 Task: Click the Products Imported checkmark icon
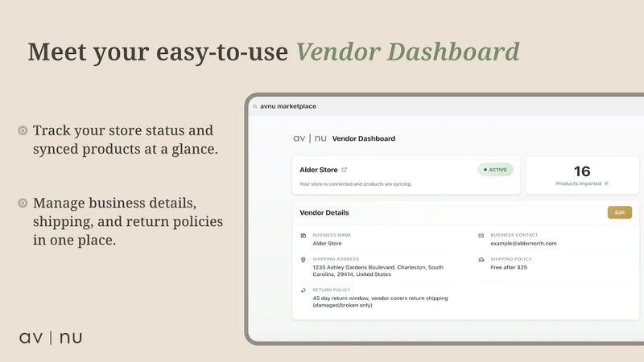[x=606, y=183]
